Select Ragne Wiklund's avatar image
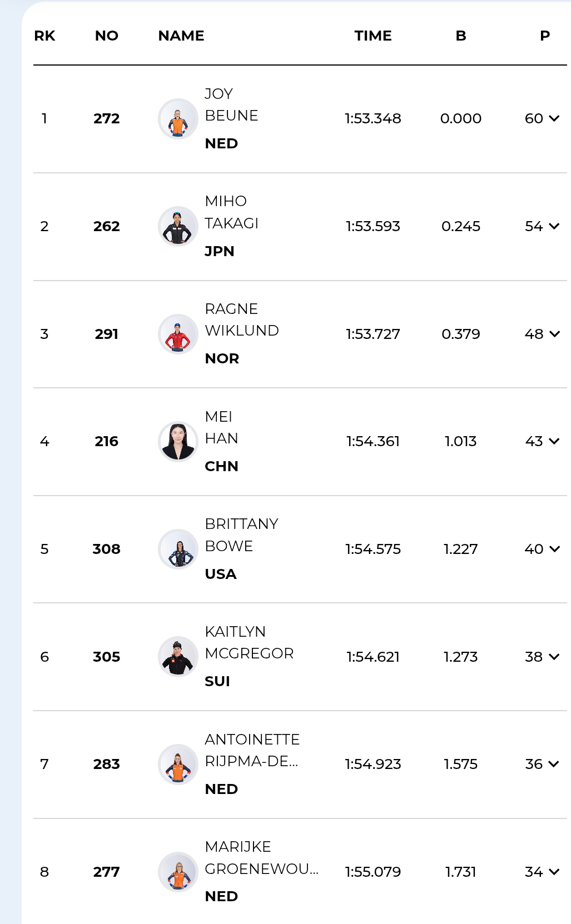Viewport: 571px width, 924px height. [x=178, y=334]
